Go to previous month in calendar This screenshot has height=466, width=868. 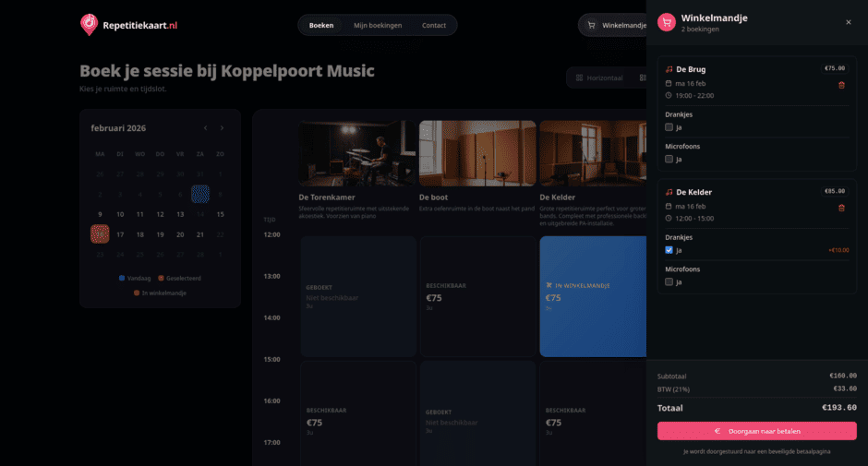pyautogui.click(x=205, y=128)
